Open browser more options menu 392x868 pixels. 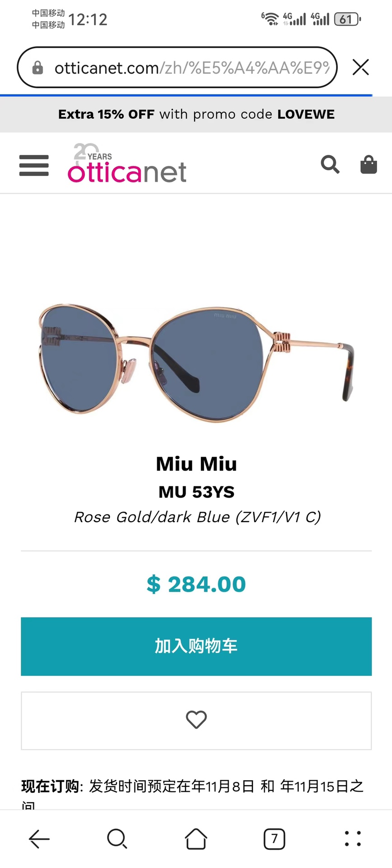click(x=353, y=839)
